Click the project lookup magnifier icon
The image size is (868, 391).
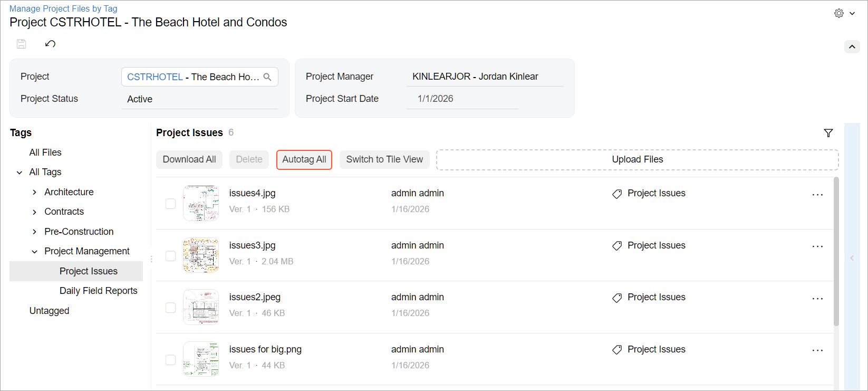[x=267, y=77]
